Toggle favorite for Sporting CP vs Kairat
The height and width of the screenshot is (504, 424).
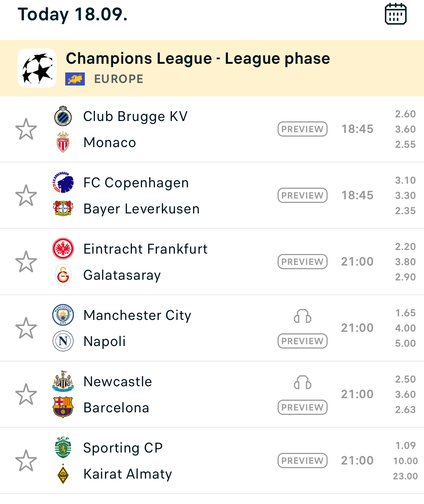click(x=26, y=461)
